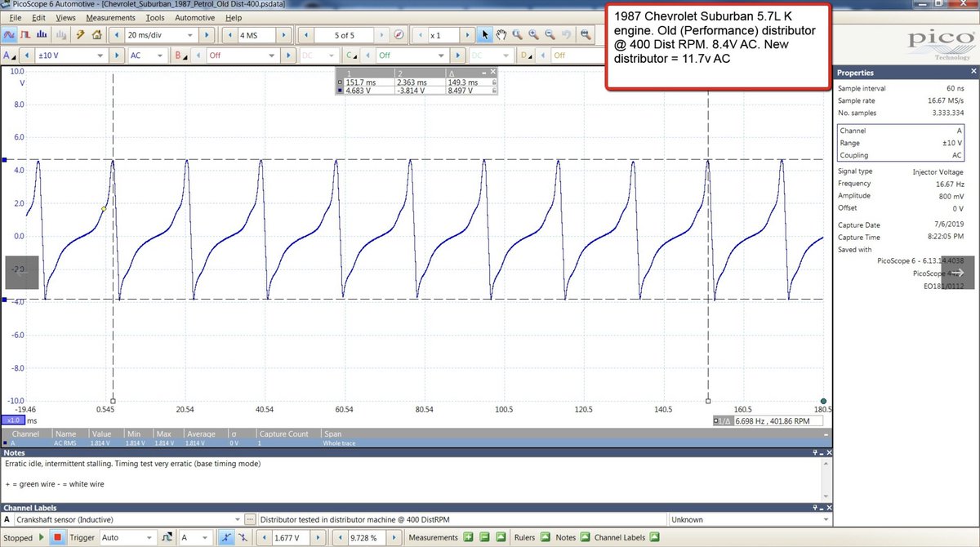Open the File menu
The height and width of the screenshot is (547, 980).
(x=15, y=17)
